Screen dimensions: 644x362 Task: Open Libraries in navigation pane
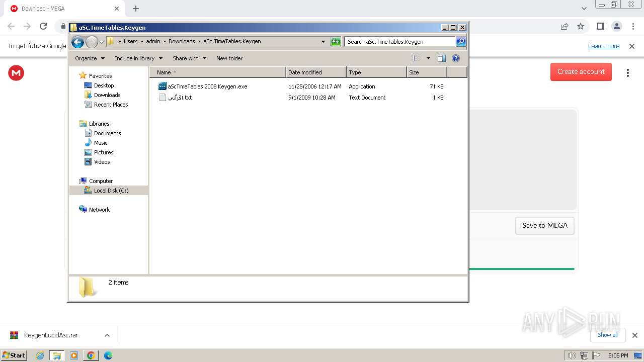pyautogui.click(x=99, y=124)
